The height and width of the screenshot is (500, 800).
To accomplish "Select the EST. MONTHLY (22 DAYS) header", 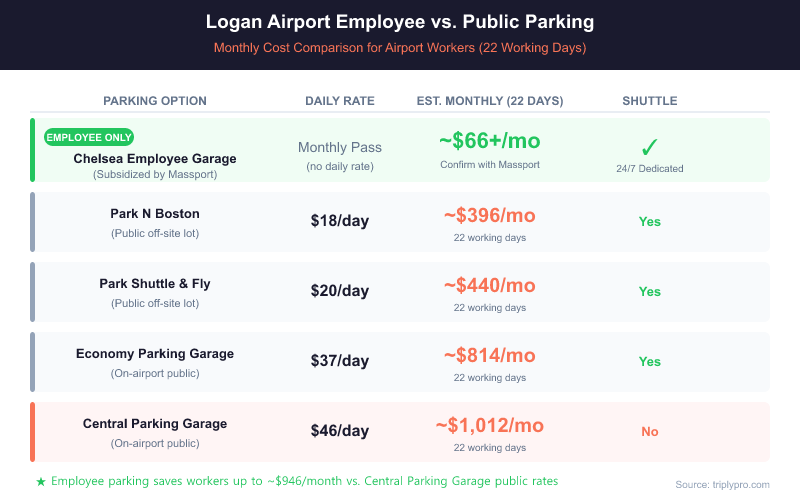I will click(490, 101).
